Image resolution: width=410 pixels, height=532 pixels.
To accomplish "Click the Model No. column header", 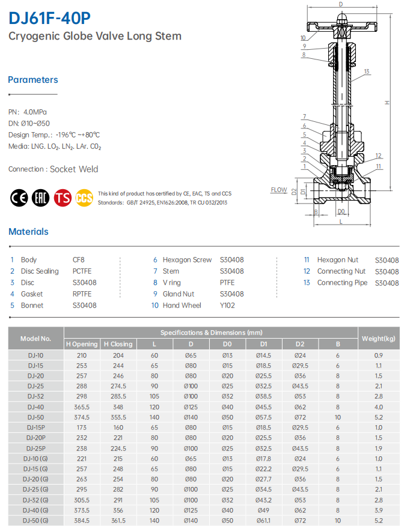I will [36, 338].
